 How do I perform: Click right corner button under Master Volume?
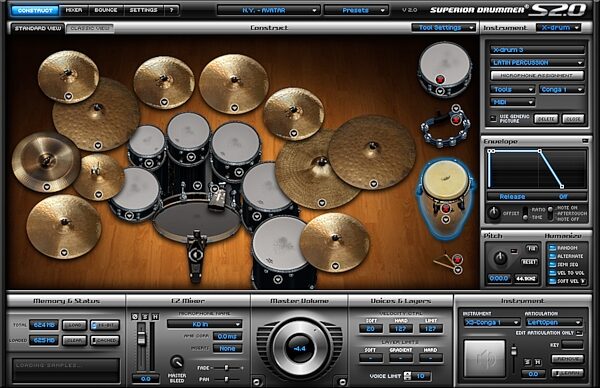click(x=342, y=381)
